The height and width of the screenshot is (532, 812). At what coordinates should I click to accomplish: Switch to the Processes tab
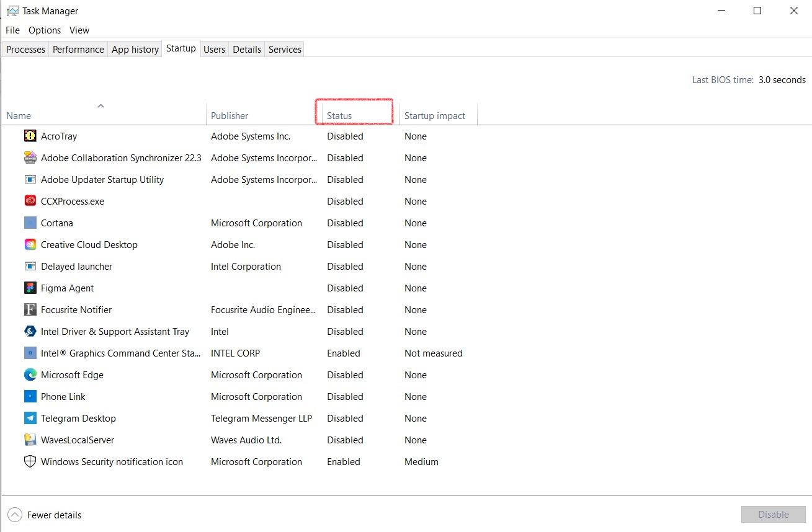point(26,49)
